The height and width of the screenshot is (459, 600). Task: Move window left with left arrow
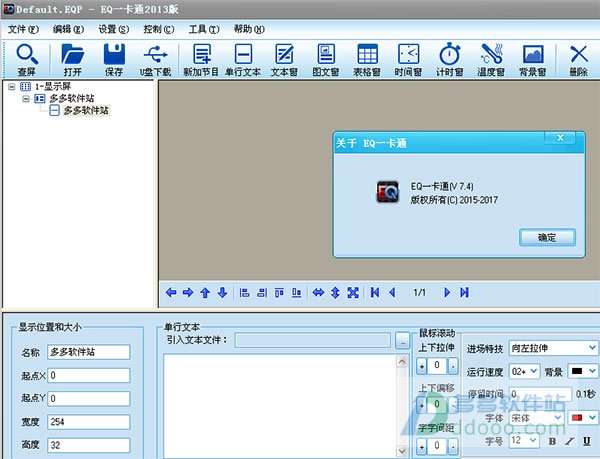click(x=171, y=293)
